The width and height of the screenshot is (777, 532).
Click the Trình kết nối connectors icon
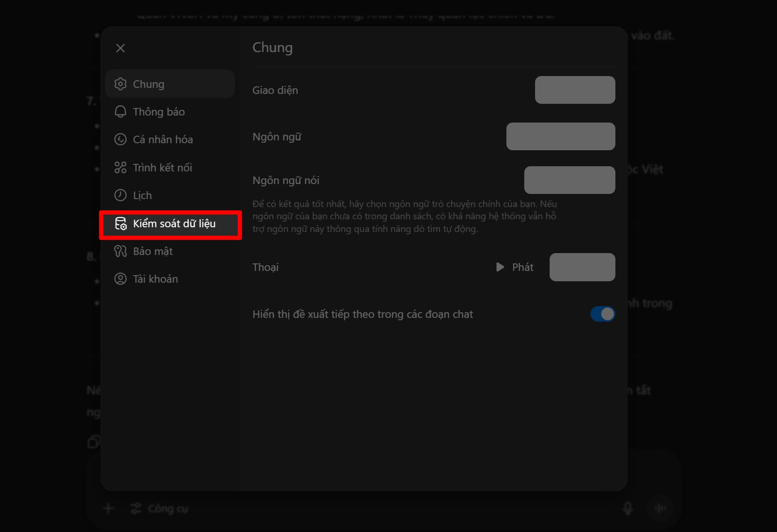click(121, 168)
